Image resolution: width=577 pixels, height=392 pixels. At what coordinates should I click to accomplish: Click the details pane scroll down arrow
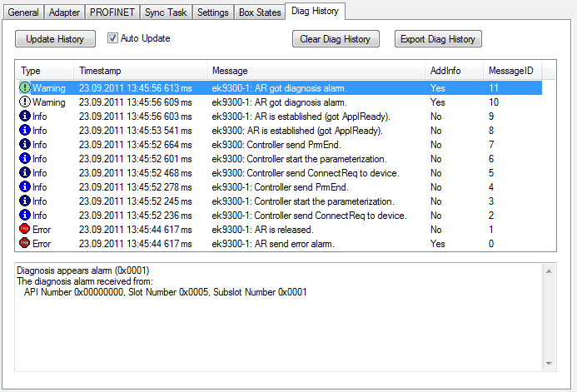pyautogui.click(x=549, y=363)
